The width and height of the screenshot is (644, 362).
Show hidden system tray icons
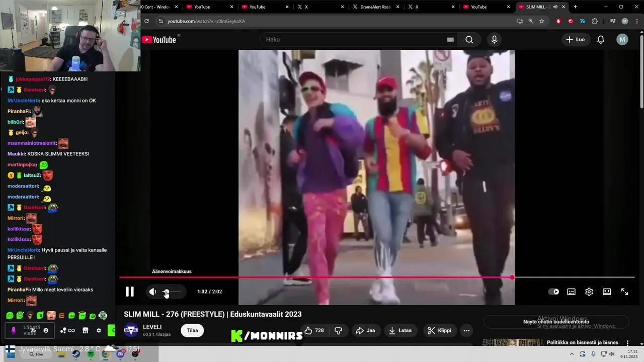point(572,354)
